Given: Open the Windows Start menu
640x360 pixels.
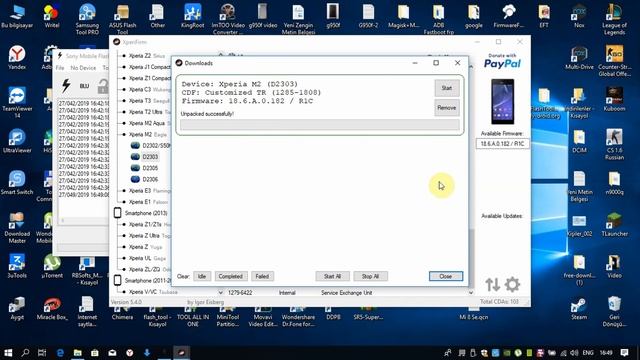Looking at the screenshot, I should 8,353.
